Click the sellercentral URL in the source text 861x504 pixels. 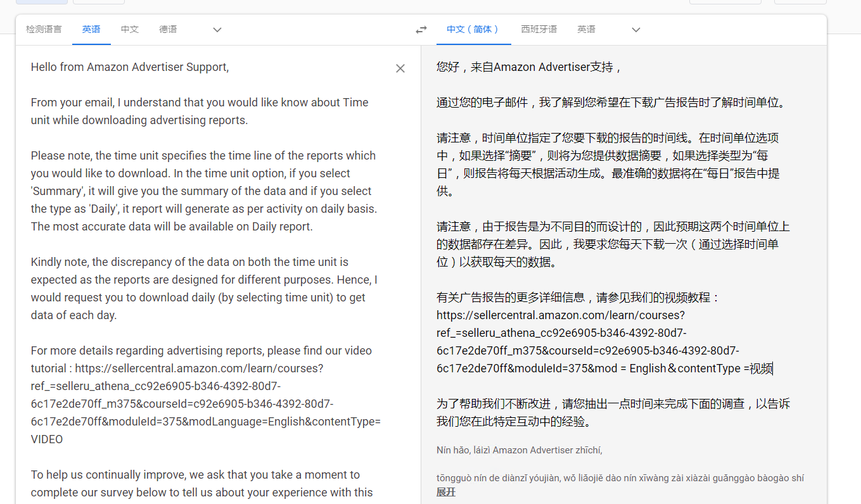click(199, 369)
